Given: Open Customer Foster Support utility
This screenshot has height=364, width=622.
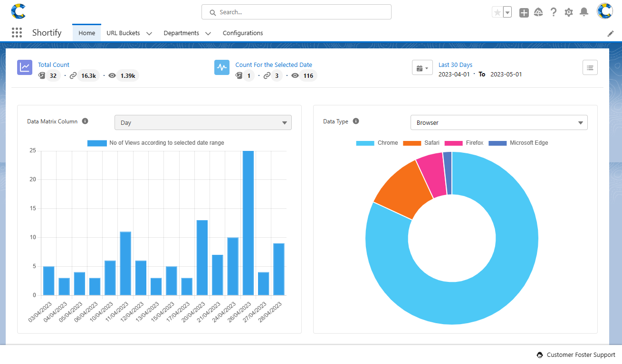Looking at the screenshot, I should click(x=575, y=355).
